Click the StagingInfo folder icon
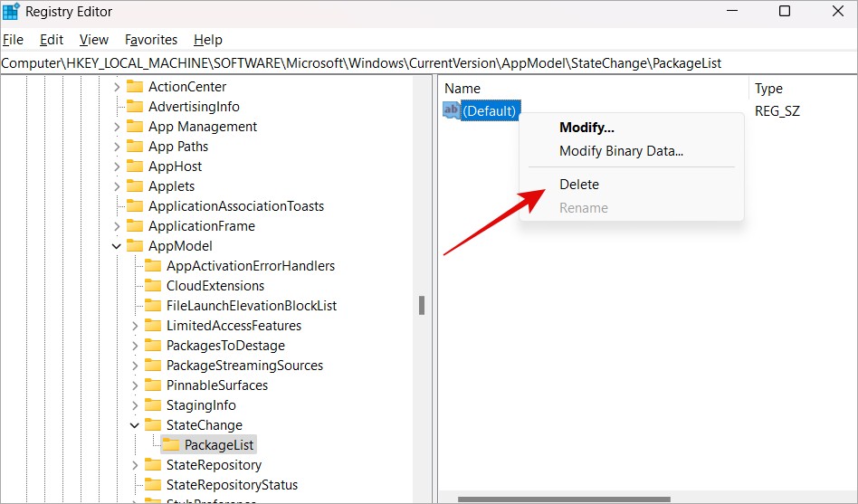The width and height of the screenshot is (858, 504). 153,405
